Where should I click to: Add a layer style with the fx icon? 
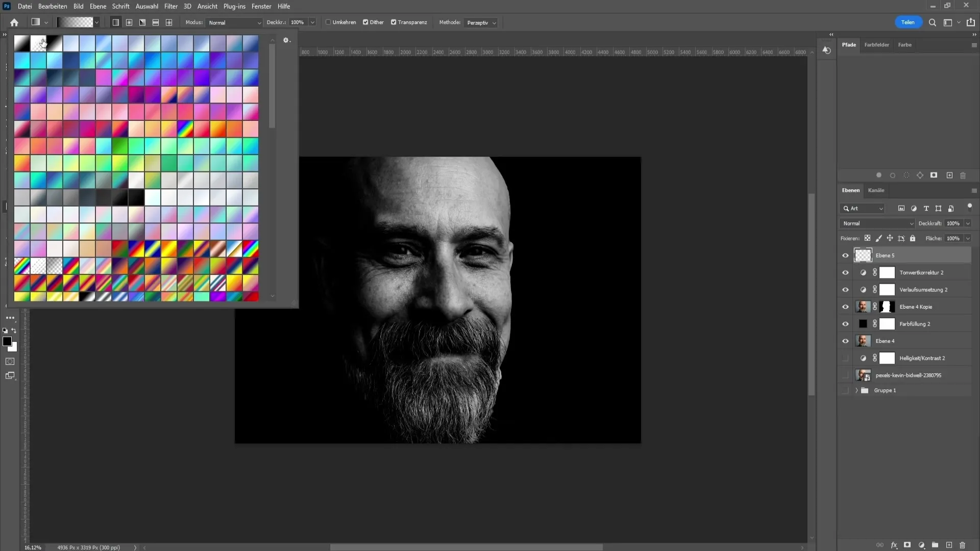click(x=894, y=545)
